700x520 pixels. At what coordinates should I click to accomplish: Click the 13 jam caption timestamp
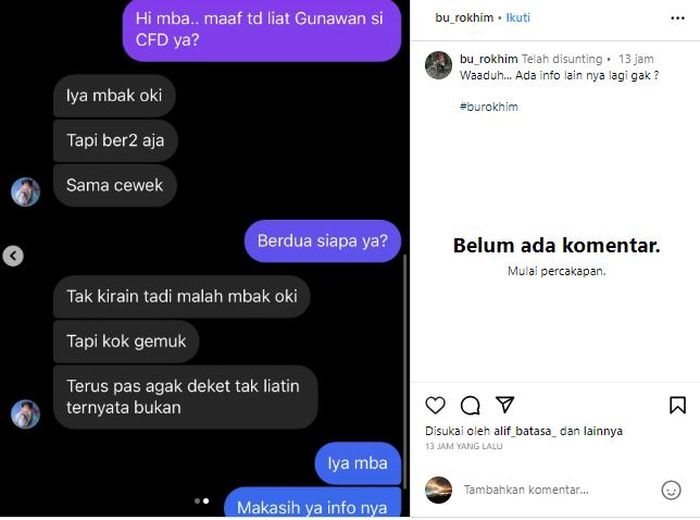[x=636, y=59]
